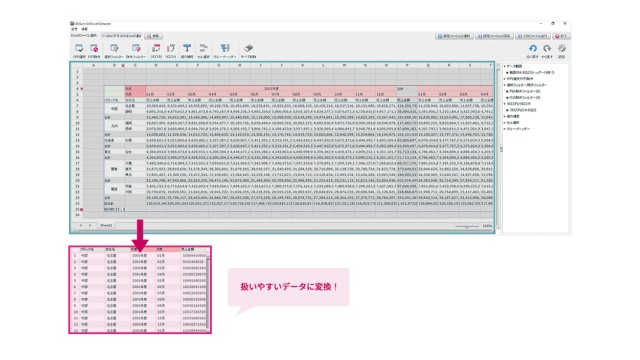The height and width of the screenshot is (360, 640).
Task: Select the cell selection tool
Action: coord(203,48)
